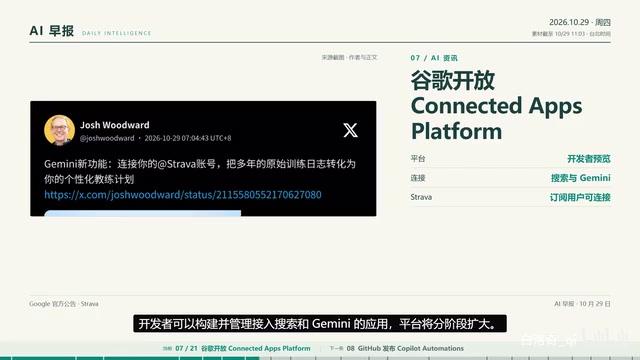Click the '来源截图 · 作者与正文' caption
640x360 pixels.
coord(349,58)
